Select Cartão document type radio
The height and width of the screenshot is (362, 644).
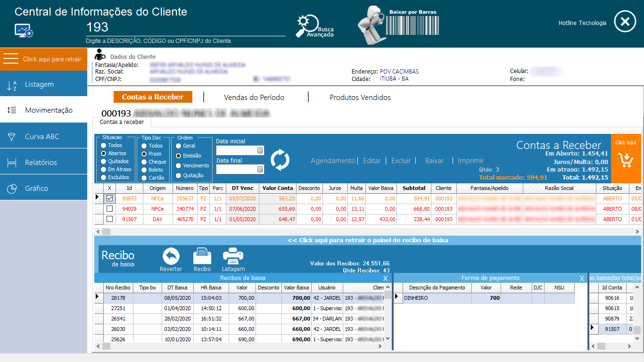tap(144, 178)
